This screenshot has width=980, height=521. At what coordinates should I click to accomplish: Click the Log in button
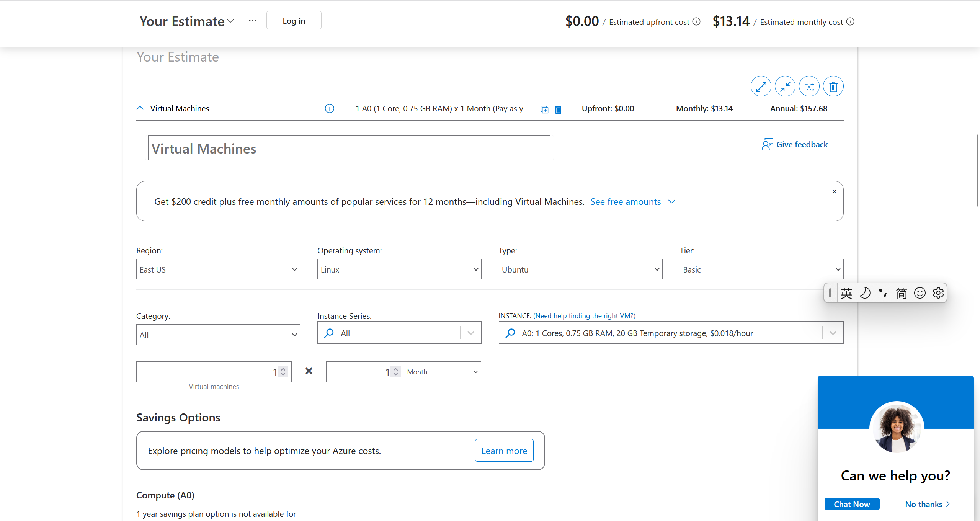294,21
